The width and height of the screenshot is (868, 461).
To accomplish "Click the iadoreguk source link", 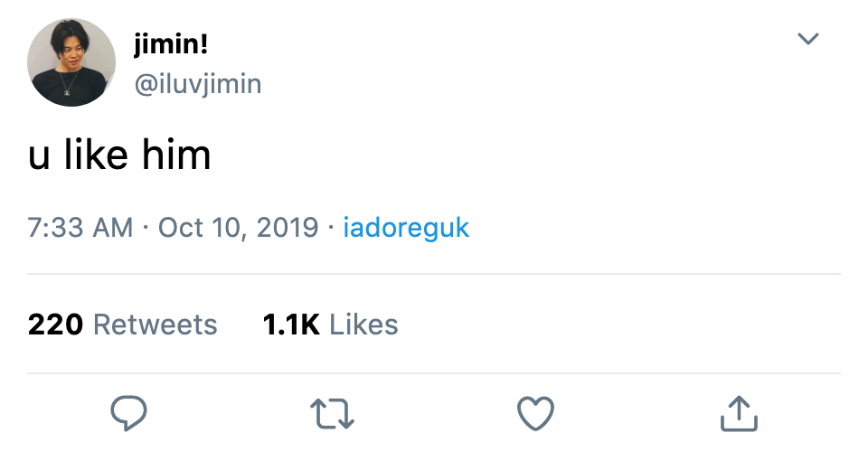I will (406, 228).
